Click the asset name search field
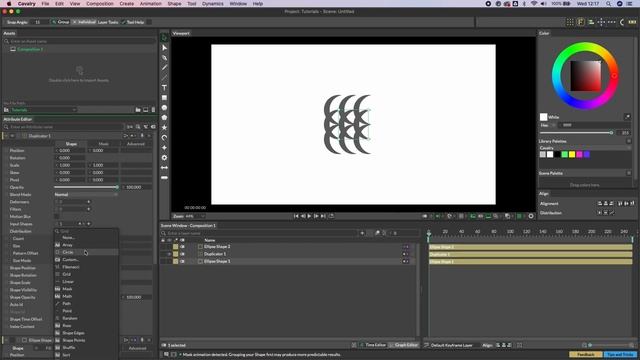 (x=80, y=41)
